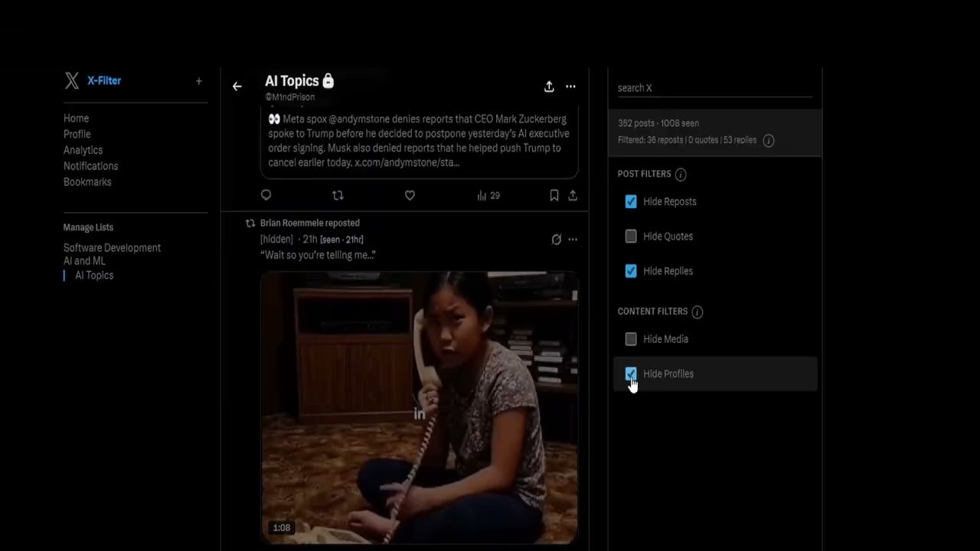Enable Hide Quotes checkbox

(631, 236)
